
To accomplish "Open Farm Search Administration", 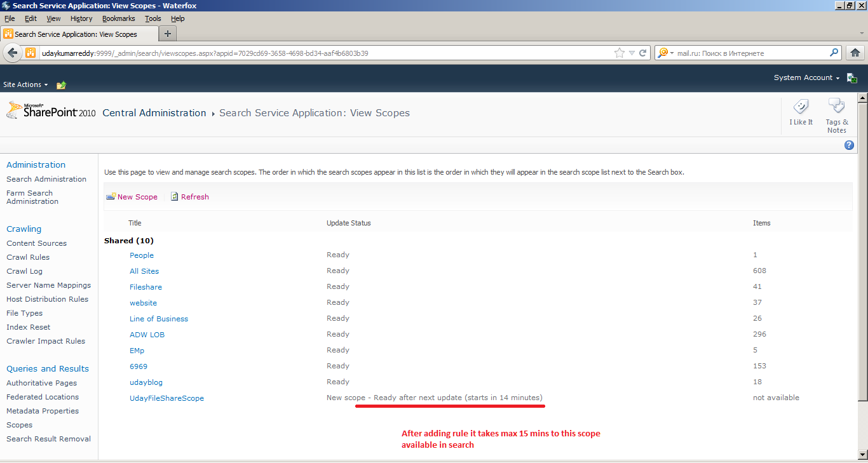I will (32, 197).
